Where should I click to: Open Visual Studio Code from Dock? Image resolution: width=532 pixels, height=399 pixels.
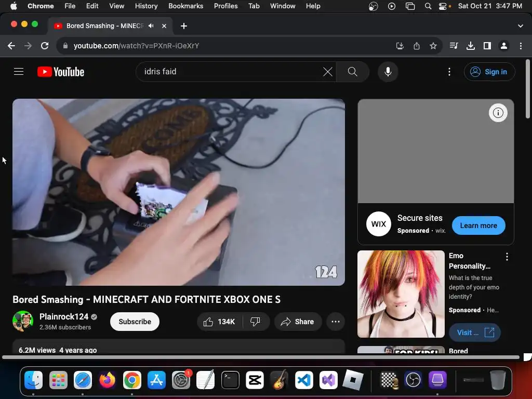pos(304,380)
